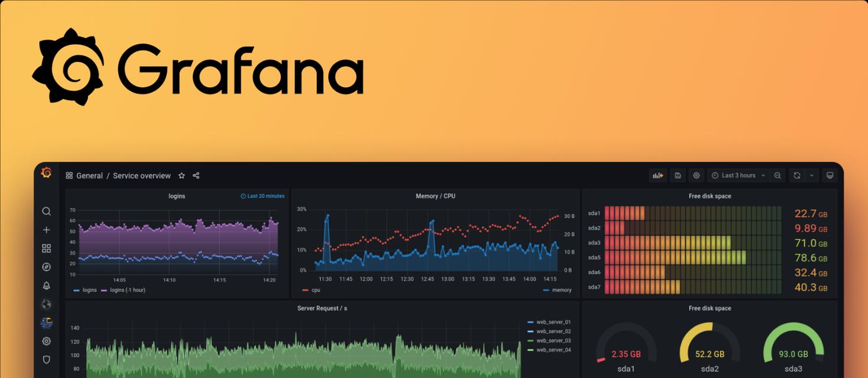Open the Dashboards squares icon in sidebar
Image resolution: width=868 pixels, height=378 pixels.
(46, 249)
